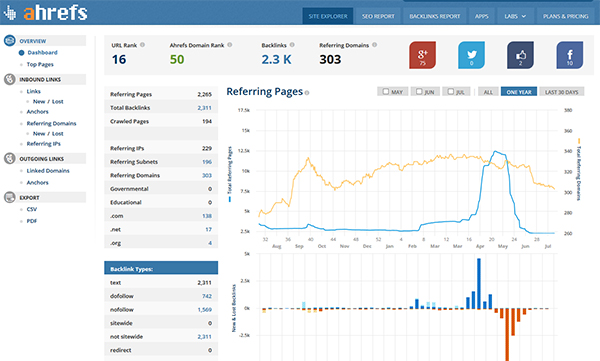The image size is (600, 361).
Task: Open Links under Inbound Links
Action: 33,91
